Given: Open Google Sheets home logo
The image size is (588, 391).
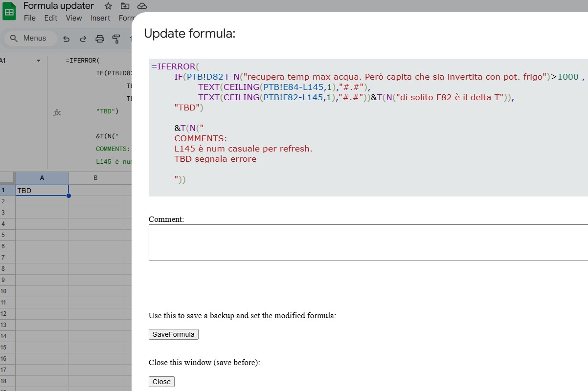Looking at the screenshot, I should pos(9,11).
